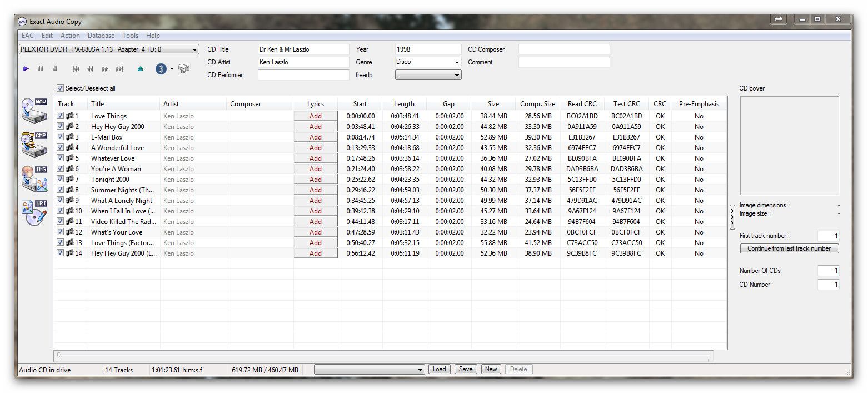
Task: Select the title 'What A Lonely Night'
Action: pos(122,201)
